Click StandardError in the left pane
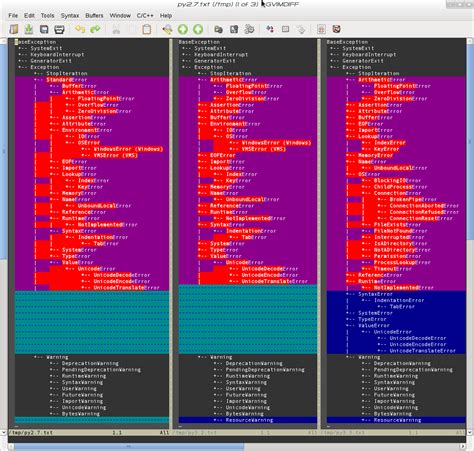 66,80
